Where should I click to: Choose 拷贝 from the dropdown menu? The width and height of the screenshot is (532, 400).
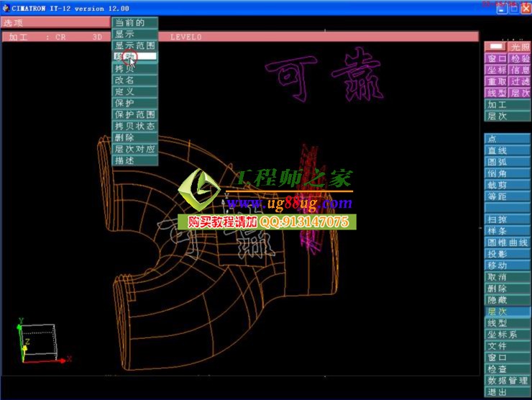pos(134,68)
